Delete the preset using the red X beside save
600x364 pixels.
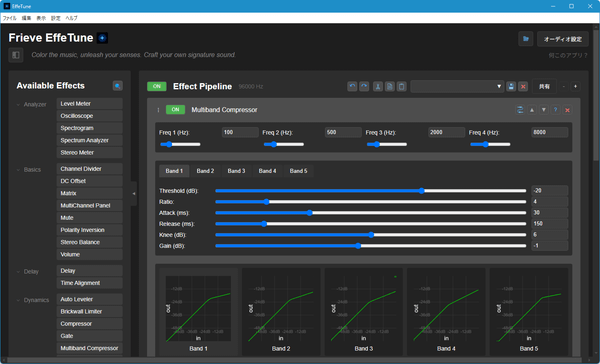tap(523, 87)
